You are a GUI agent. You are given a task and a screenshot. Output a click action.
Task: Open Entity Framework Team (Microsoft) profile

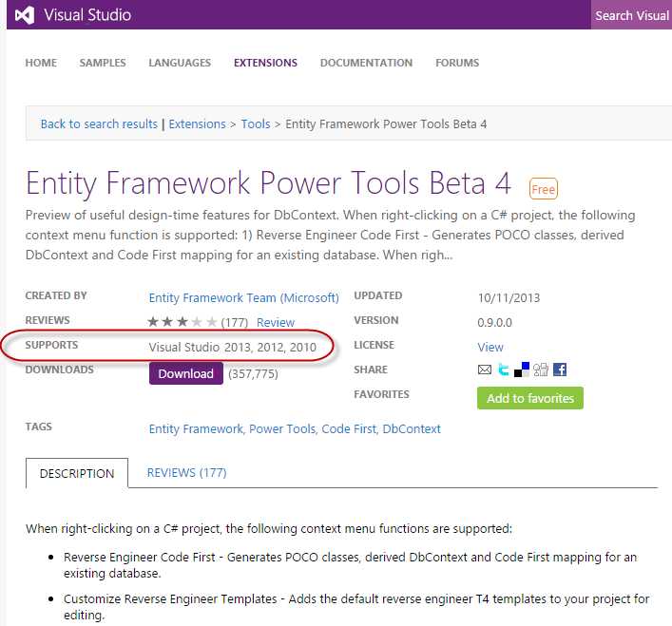pos(244,297)
